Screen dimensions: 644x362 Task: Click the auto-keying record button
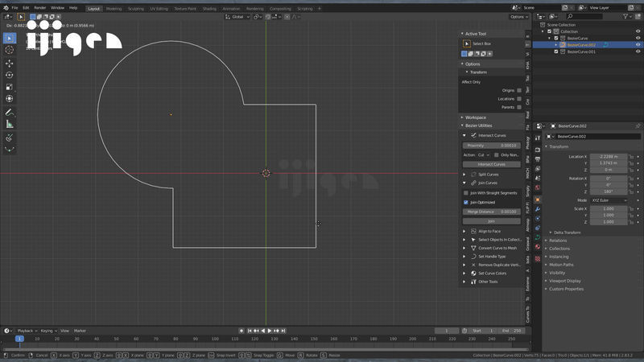point(242,331)
